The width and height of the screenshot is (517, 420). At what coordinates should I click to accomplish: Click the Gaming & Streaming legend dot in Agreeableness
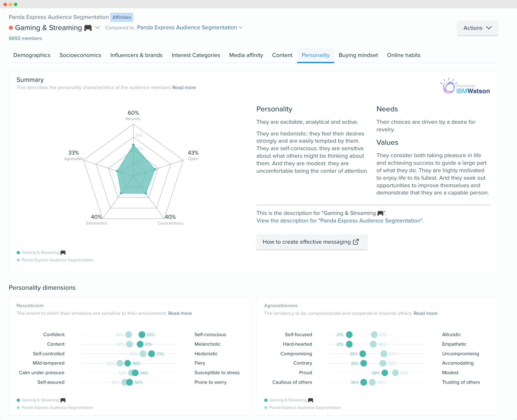click(267, 400)
